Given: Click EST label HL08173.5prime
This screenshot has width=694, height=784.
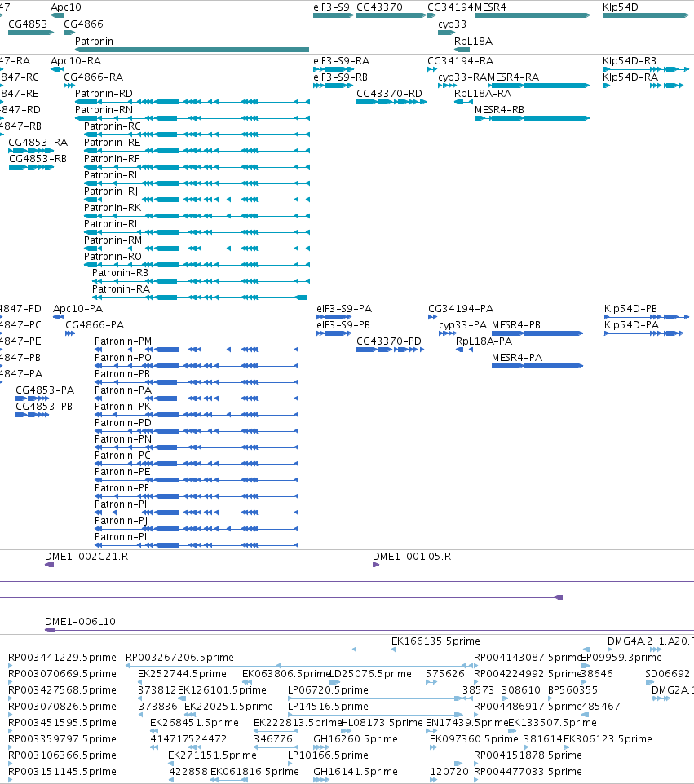Looking at the screenshot, I should pos(382,723).
